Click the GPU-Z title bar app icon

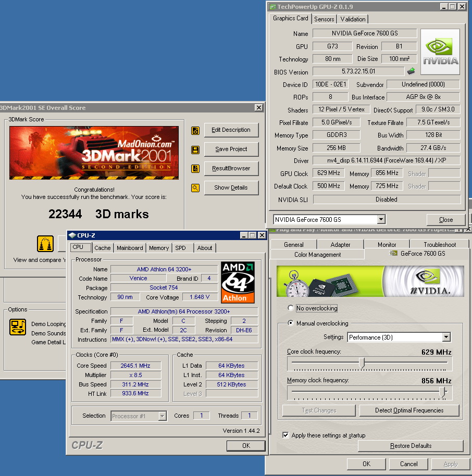coord(272,7)
